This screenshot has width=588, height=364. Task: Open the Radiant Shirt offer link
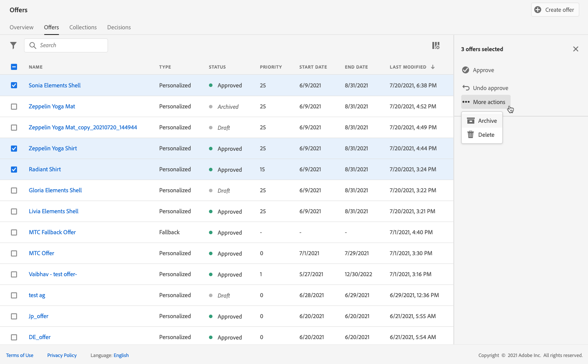tap(45, 169)
